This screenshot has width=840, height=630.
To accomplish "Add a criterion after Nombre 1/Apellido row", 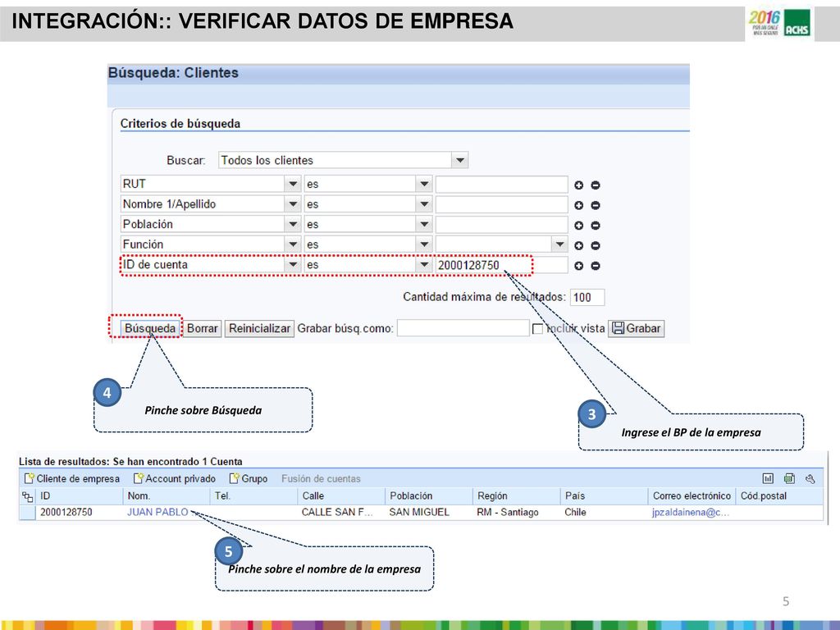I will [x=578, y=205].
